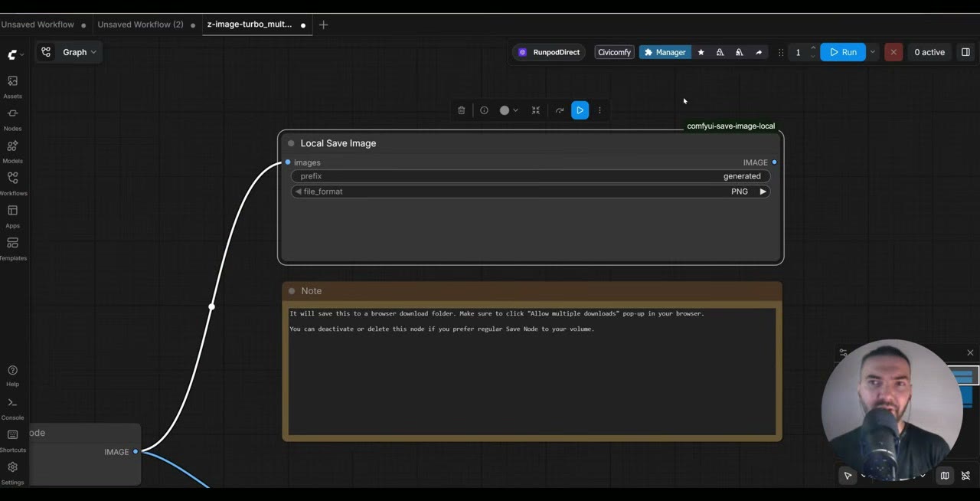This screenshot has width=980, height=501.
Task: Expand the ComfyUI logo dropdown chevron
Action: 21,54
